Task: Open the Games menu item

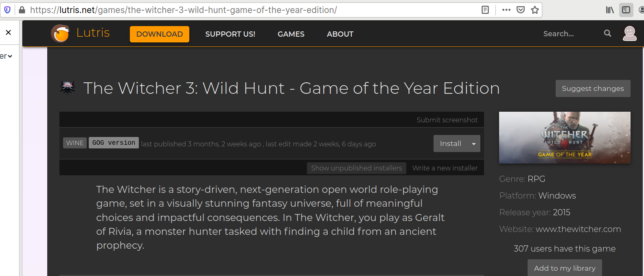Action: (291, 34)
